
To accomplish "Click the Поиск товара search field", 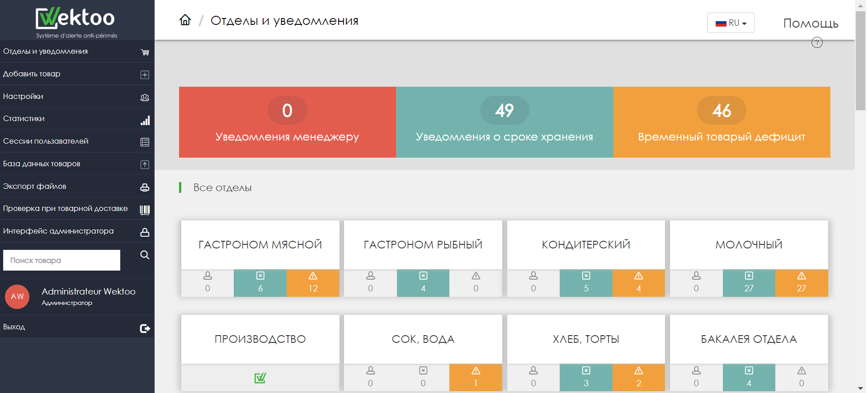I will [61, 261].
